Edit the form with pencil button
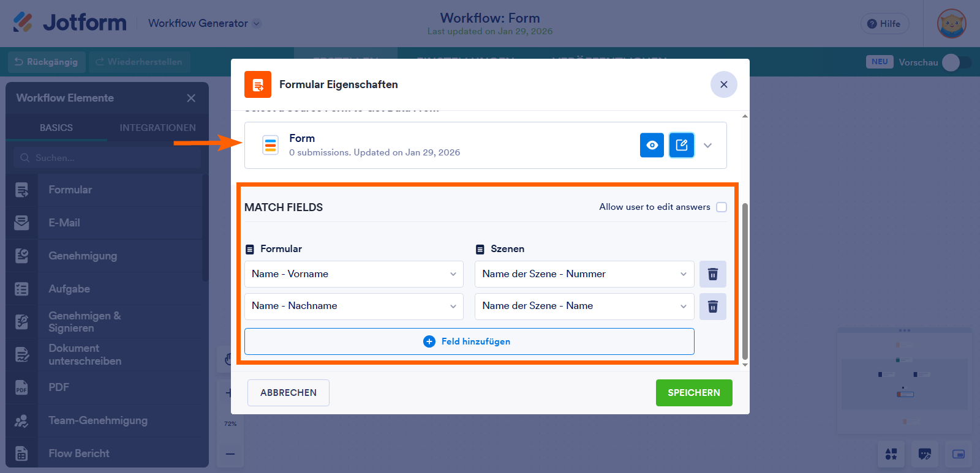The image size is (980, 473). tap(682, 145)
